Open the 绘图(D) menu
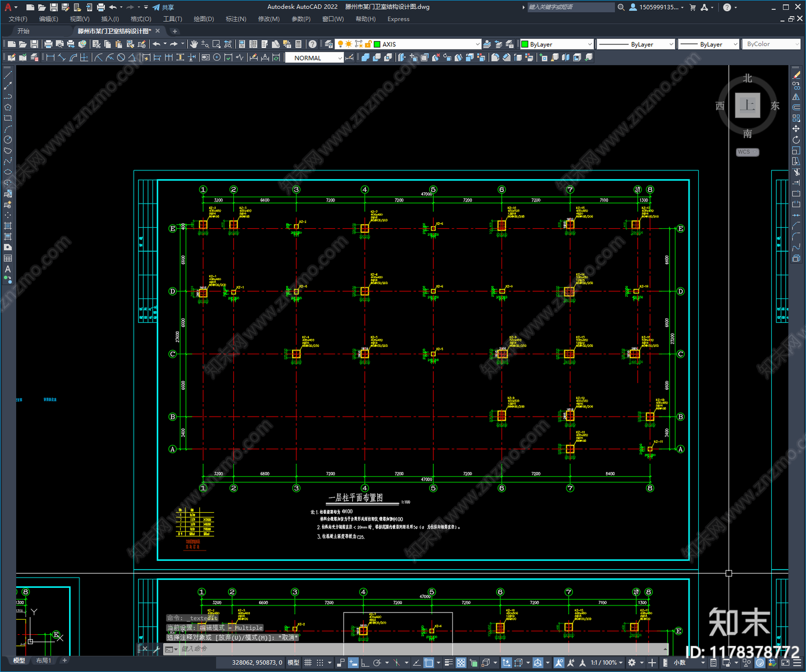The height and width of the screenshot is (672, 806). pyautogui.click(x=204, y=19)
